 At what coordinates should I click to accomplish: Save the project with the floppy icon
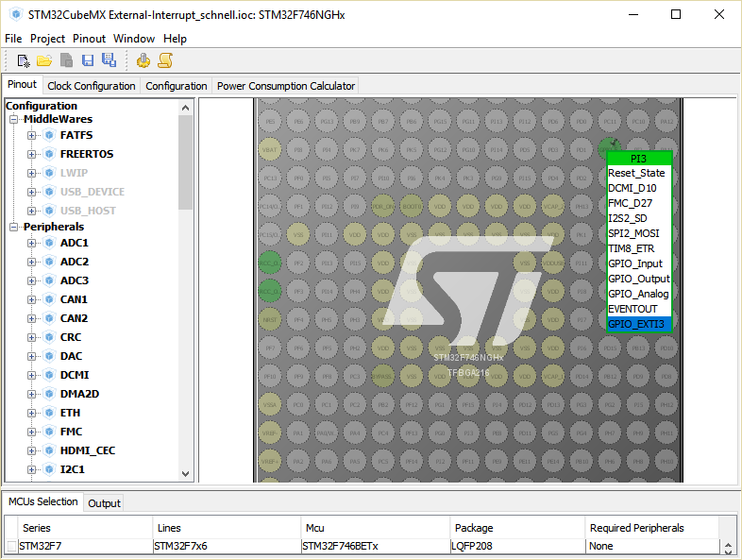pyautogui.click(x=88, y=60)
